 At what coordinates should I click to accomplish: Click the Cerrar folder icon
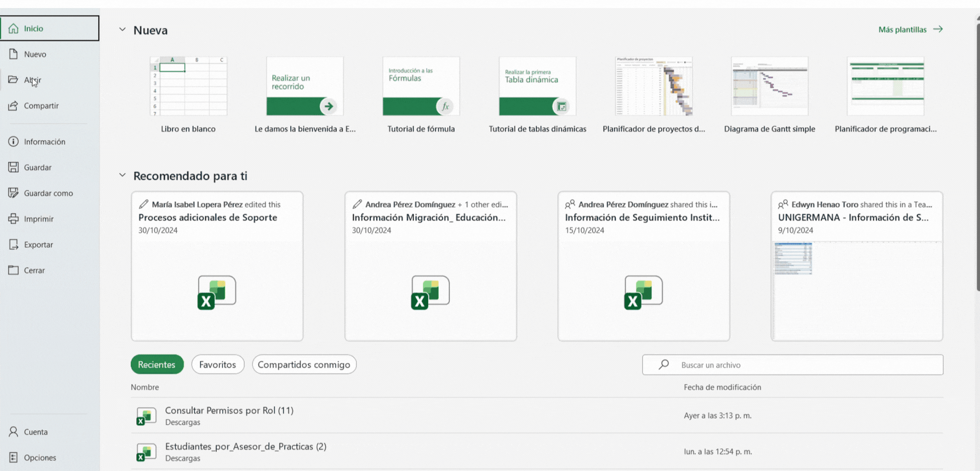pos(14,270)
